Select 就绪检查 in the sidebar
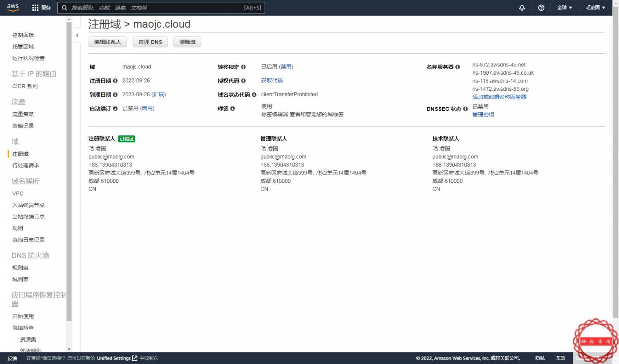This screenshot has height=364, width=619. click(x=23, y=328)
